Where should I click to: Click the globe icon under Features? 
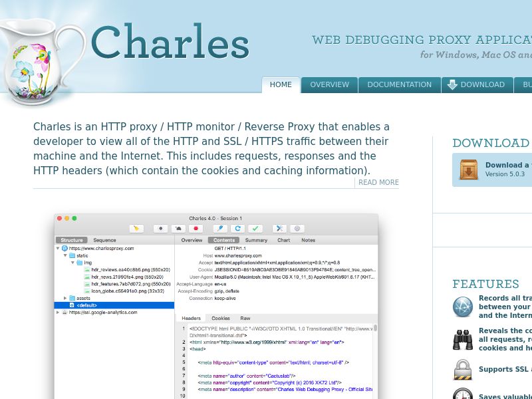coord(463,307)
